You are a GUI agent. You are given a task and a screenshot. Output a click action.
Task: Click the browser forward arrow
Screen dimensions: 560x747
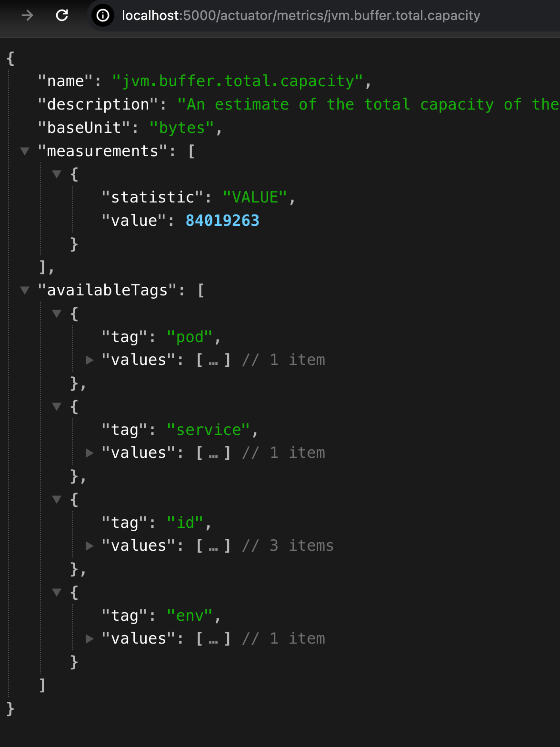pos(27,16)
